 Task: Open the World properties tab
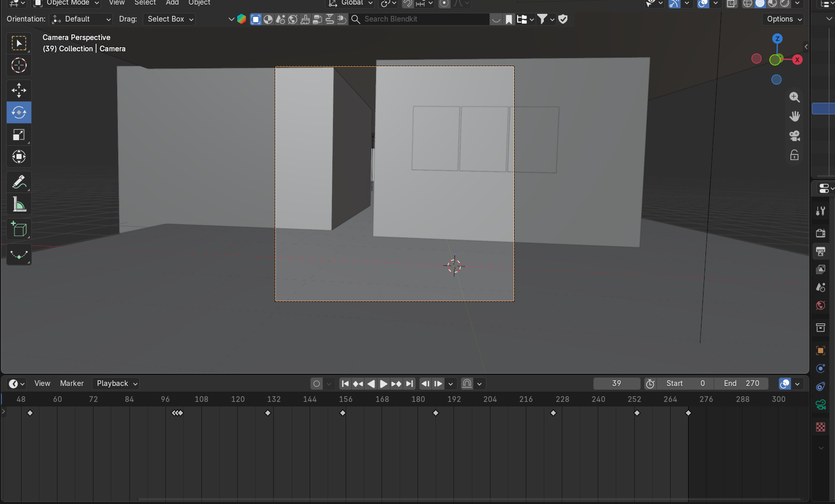pos(821,305)
